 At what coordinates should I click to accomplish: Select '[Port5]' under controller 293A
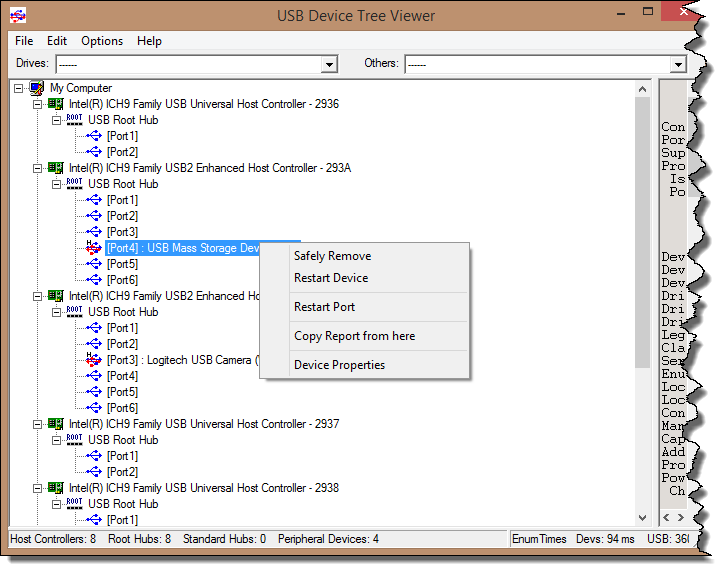click(x=123, y=264)
